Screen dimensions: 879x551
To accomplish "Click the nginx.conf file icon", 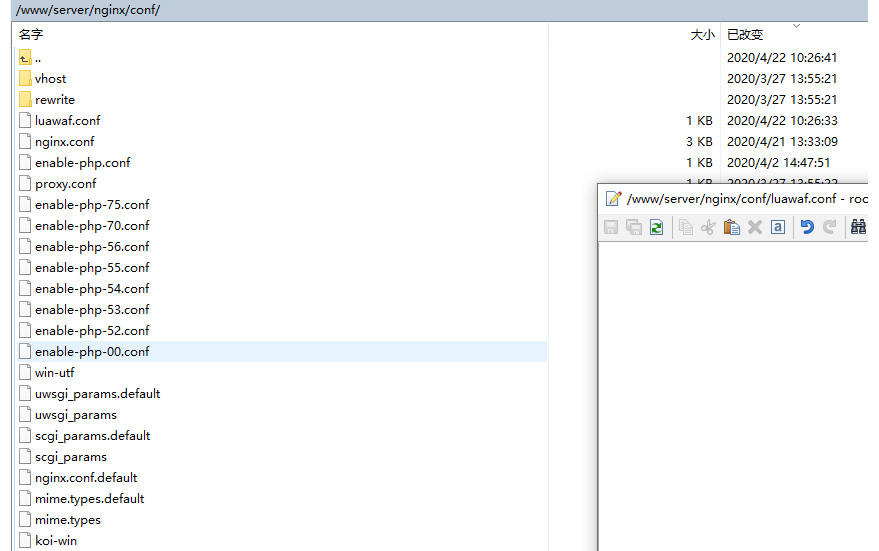I will [25, 141].
